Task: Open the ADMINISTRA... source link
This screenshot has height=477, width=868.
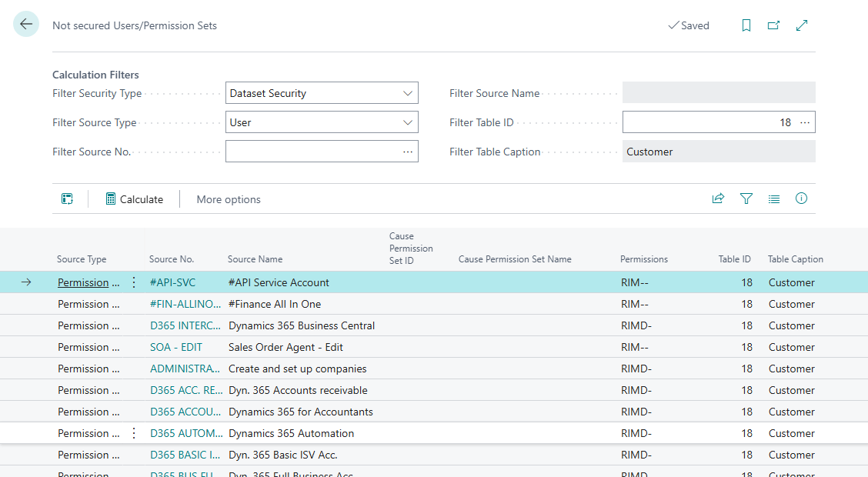Action: point(185,369)
